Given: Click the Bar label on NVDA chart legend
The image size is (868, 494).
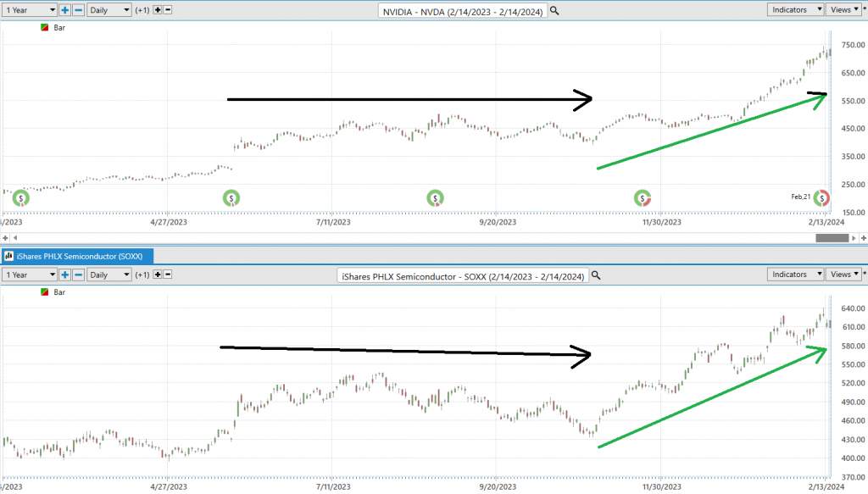Looking at the screenshot, I should [59, 27].
